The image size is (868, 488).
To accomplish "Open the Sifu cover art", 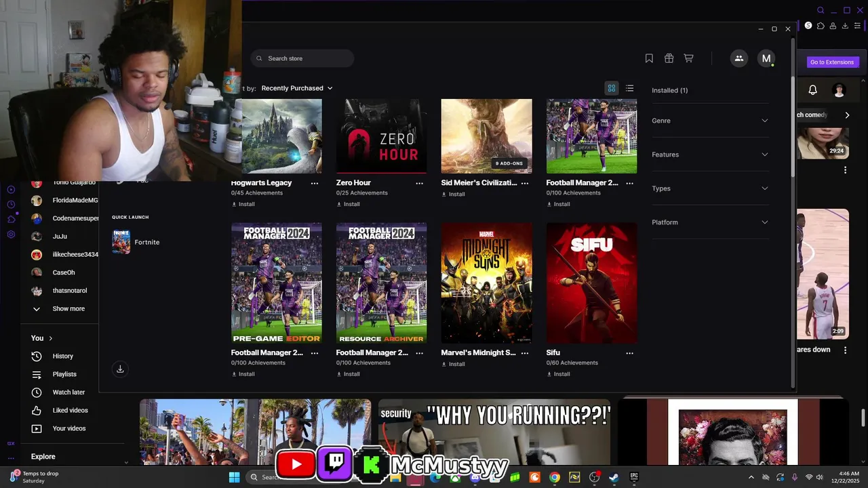I will (591, 283).
